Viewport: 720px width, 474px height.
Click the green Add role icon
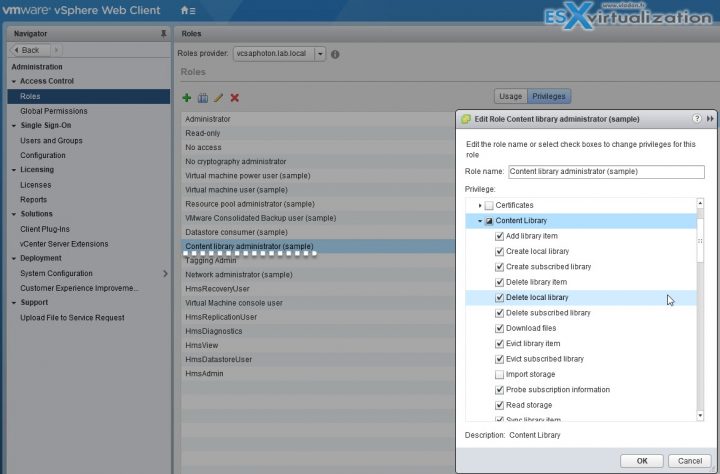click(187, 97)
